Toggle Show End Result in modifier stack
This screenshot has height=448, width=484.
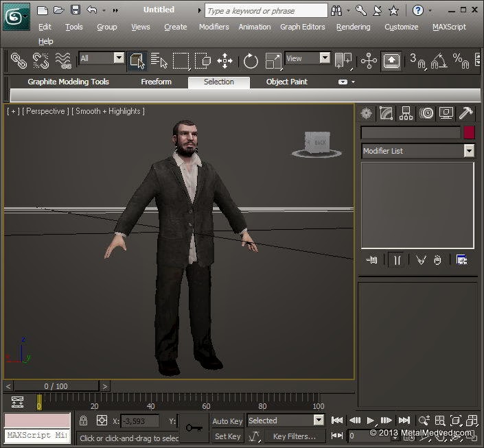click(396, 260)
